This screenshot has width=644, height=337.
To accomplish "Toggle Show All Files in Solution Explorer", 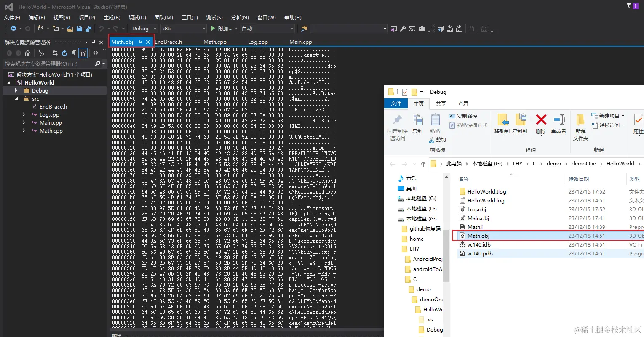I will tap(83, 53).
